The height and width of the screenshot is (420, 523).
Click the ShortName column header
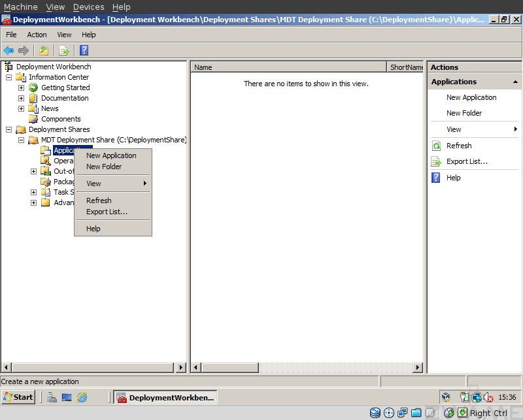[x=405, y=67]
